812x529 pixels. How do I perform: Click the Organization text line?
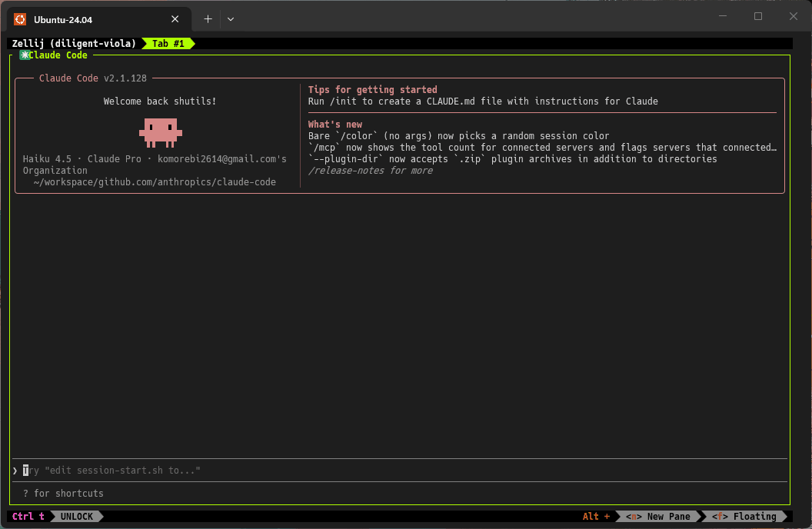click(55, 171)
